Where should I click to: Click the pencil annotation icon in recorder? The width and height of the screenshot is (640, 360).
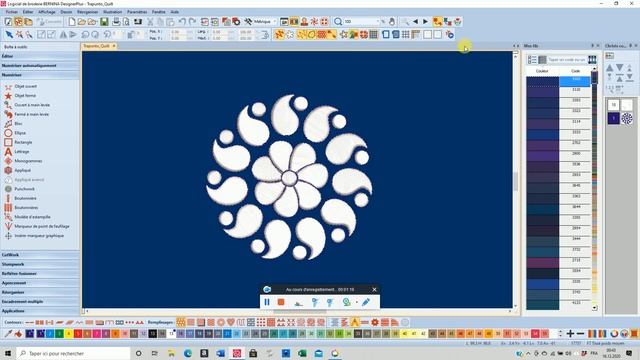[366, 302]
